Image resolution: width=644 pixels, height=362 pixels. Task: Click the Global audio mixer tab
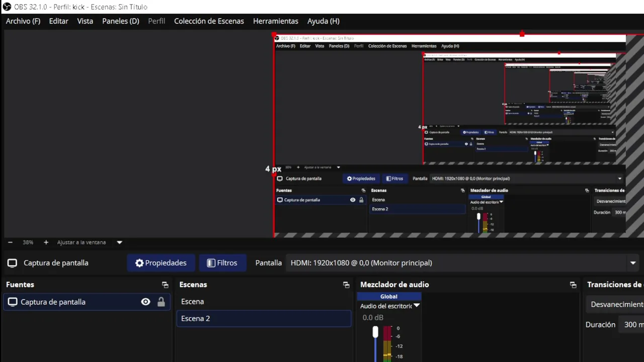pos(389,297)
